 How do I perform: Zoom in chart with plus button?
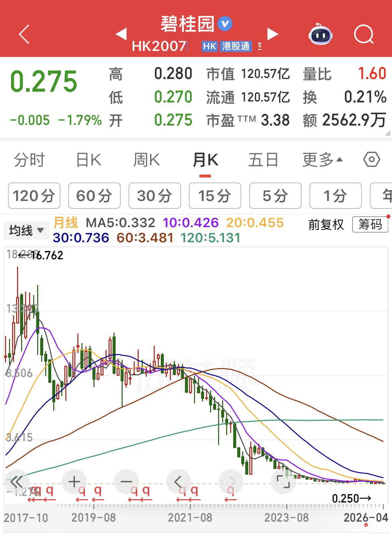point(74,482)
